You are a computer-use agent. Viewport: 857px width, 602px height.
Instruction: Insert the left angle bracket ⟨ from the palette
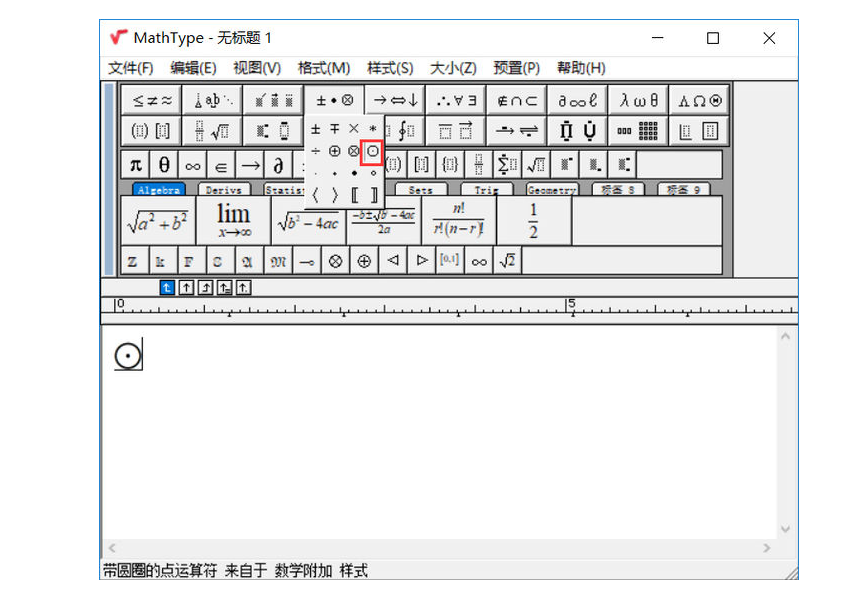[315, 195]
